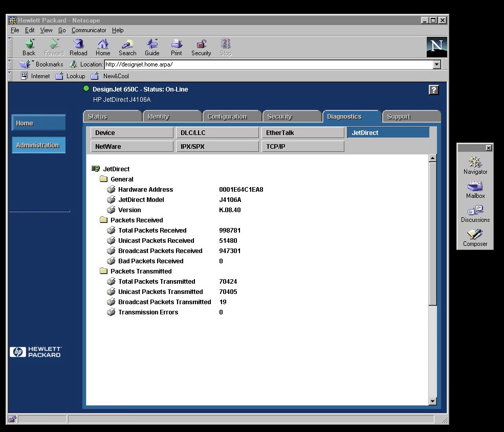504x432 pixels.
Task: Collapse the Packets Transmitted folder
Action: 103,271
